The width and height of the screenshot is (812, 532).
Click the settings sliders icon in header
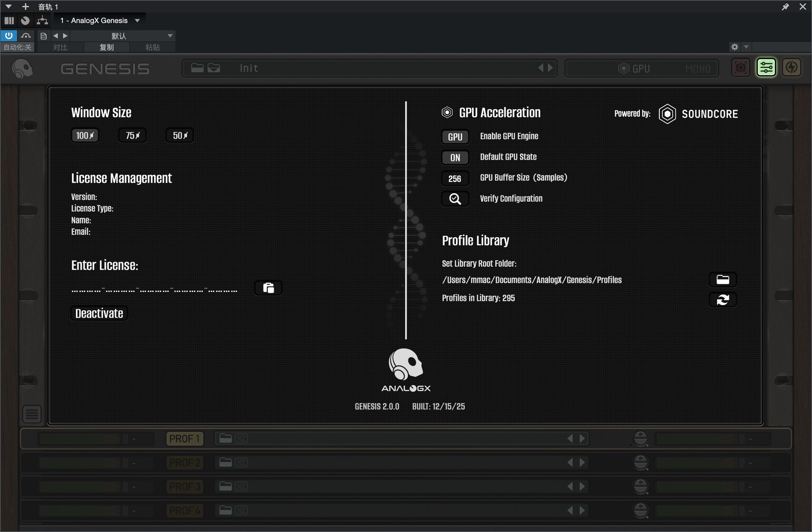tap(766, 68)
